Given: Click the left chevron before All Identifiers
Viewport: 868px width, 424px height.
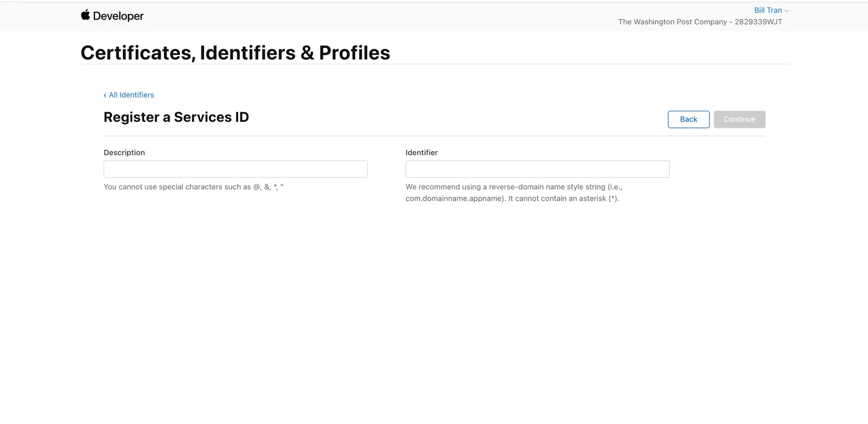Looking at the screenshot, I should 105,95.
